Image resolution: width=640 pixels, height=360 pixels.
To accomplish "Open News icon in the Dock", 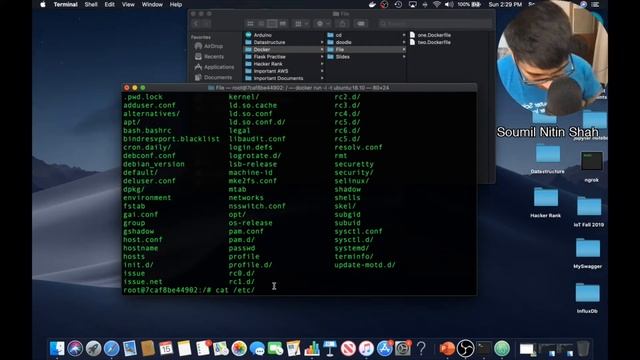I will pyautogui.click(x=348, y=349).
